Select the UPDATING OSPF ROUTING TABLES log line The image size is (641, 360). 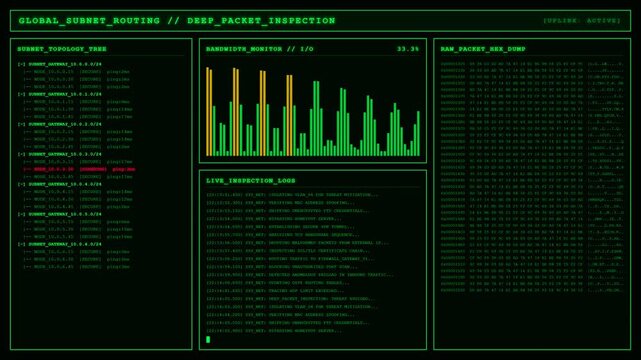click(x=278, y=283)
